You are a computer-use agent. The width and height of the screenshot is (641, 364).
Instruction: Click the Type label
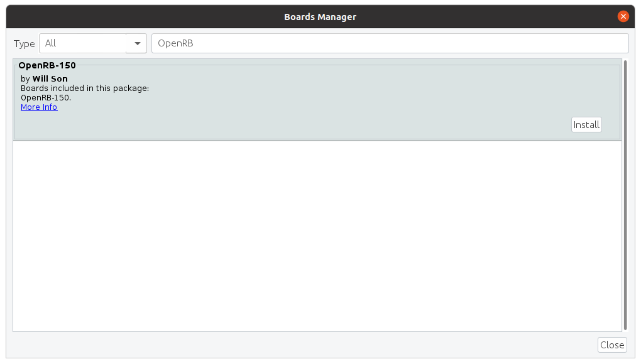(x=25, y=43)
